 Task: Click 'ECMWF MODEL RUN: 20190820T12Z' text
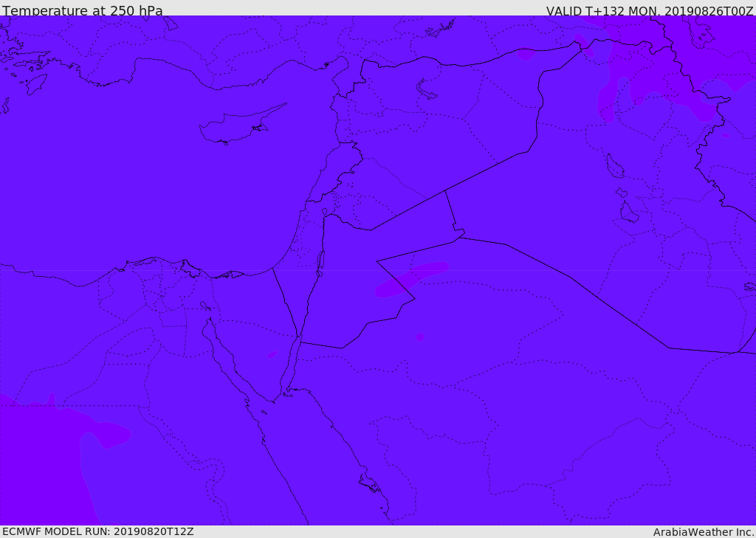(x=98, y=532)
